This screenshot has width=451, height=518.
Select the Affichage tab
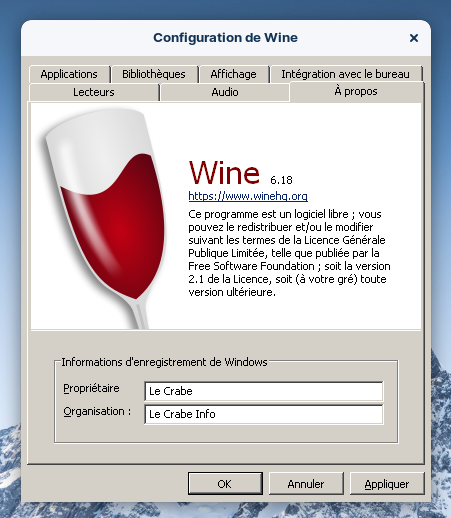click(x=233, y=74)
